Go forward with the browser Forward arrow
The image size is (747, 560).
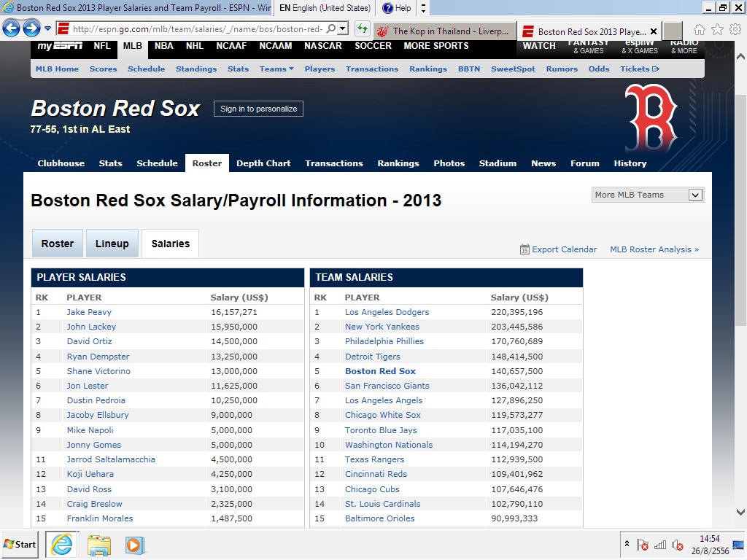32,28
